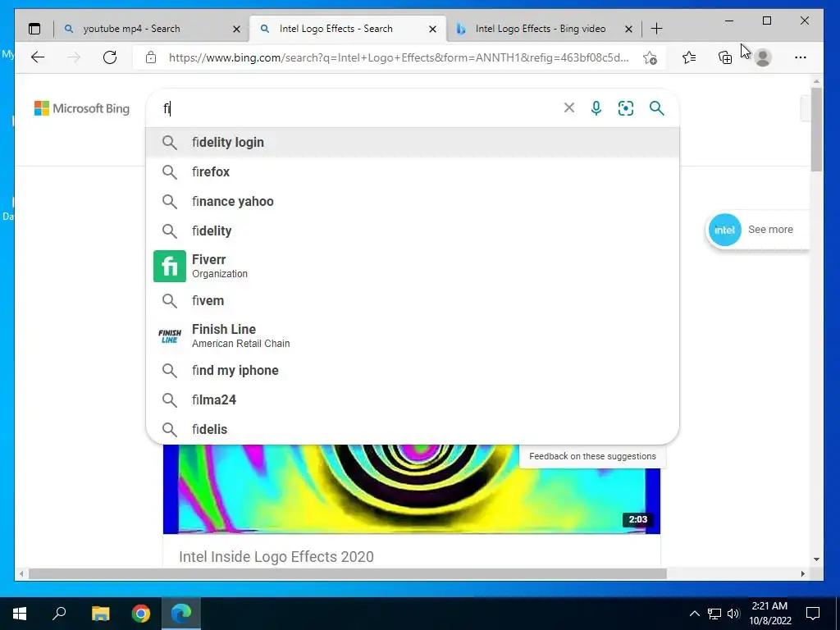Open the profile avatar icon

coord(762,57)
